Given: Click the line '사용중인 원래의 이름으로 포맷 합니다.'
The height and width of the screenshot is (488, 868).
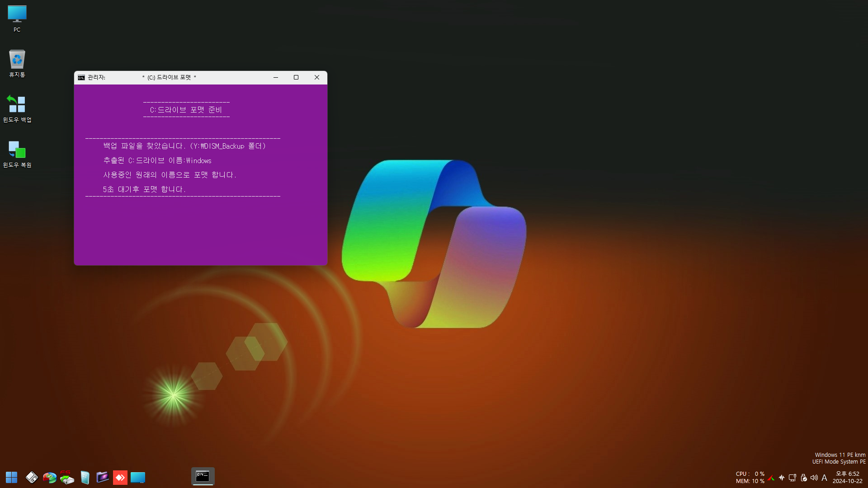Looking at the screenshot, I should coord(170,175).
